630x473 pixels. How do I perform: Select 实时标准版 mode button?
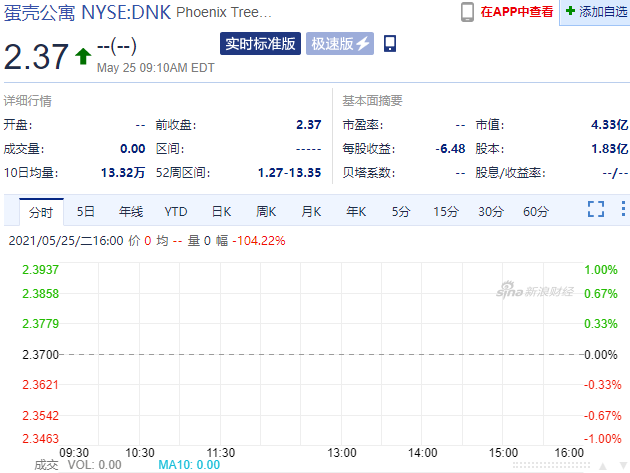coord(260,43)
